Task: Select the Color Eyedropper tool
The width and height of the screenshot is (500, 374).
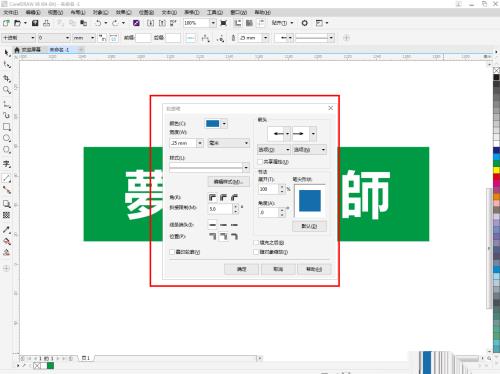Action: coord(7,230)
